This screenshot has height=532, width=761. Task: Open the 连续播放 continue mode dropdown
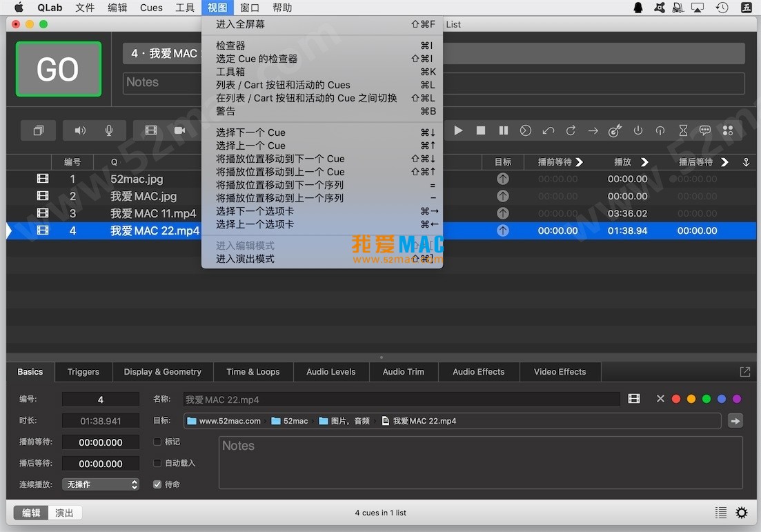point(101,484)
